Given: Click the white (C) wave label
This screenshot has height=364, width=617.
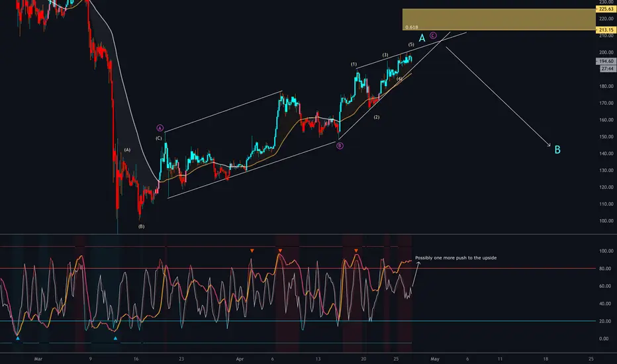Looking at the screenshot, I should [x=159, y=138].
